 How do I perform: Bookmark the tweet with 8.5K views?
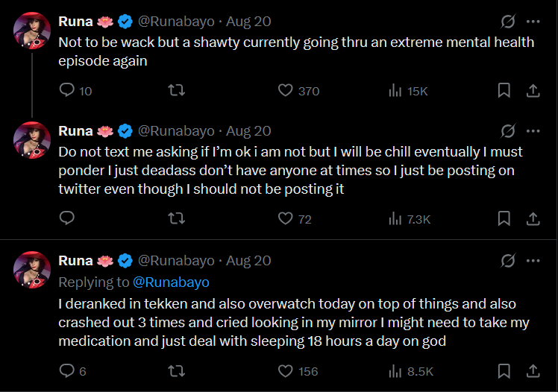click(504, 371)
